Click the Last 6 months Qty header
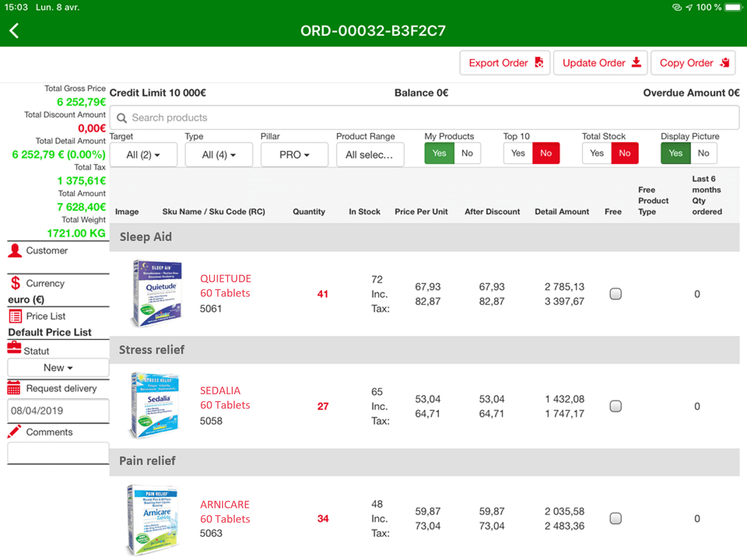The height and width of the screenshot is (560, 747). point(707,195)
